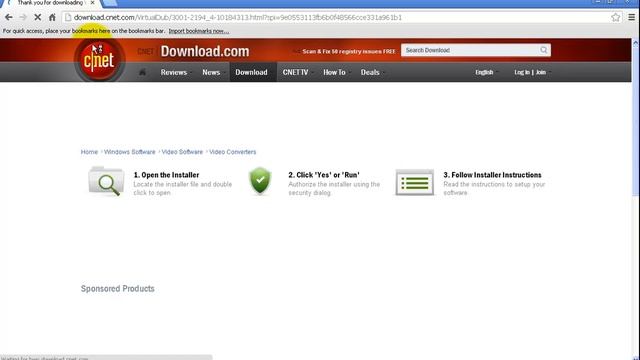Click Import bookmarks now link
Viewport: 640px width, 360px height.
[199, 31]
